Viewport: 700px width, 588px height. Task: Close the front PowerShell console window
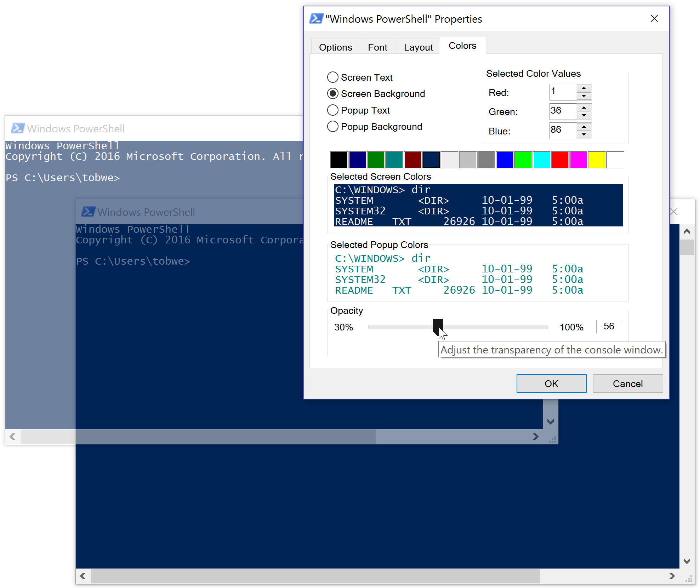674,212
